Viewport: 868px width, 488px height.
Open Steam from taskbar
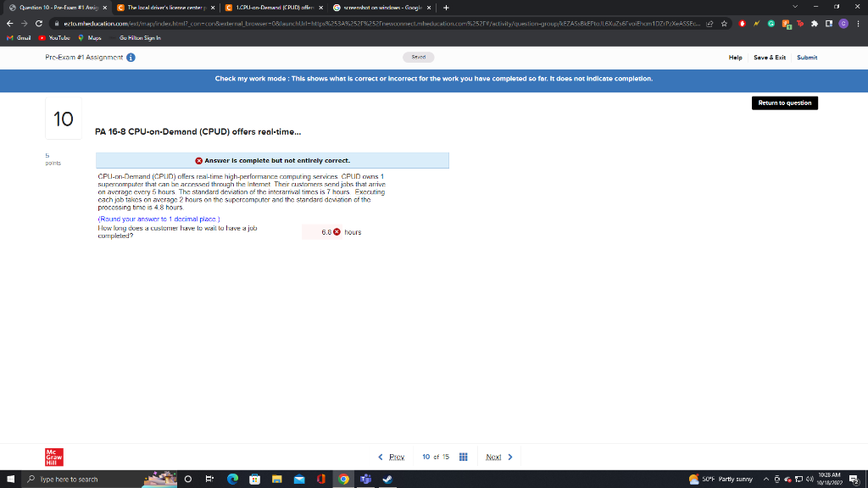[x=387, y=480]
